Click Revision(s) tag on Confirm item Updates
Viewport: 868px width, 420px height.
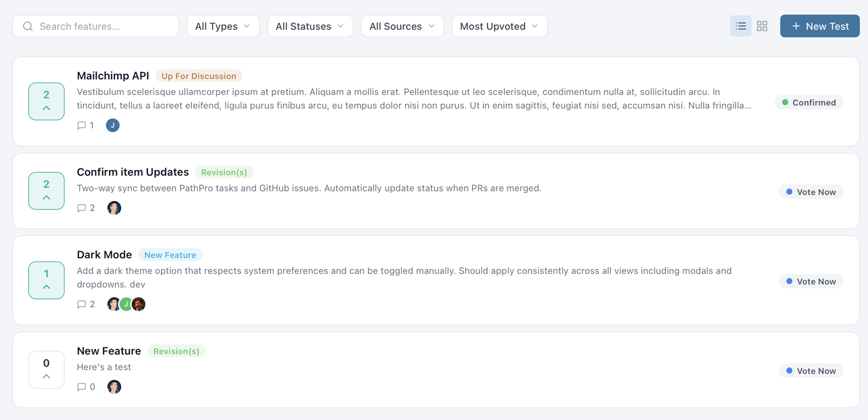pyautogui.click(x=224, y=172)
